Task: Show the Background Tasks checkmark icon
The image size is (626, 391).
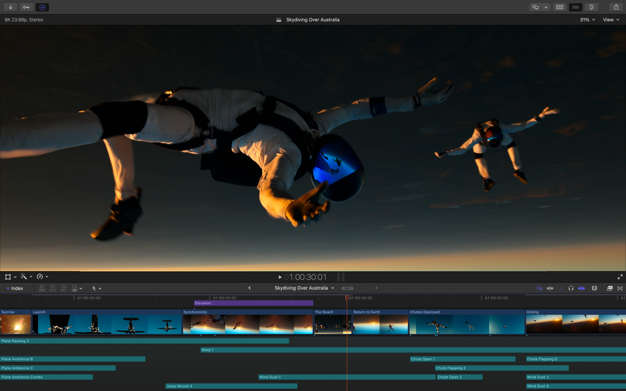Action: coord(42,7)
